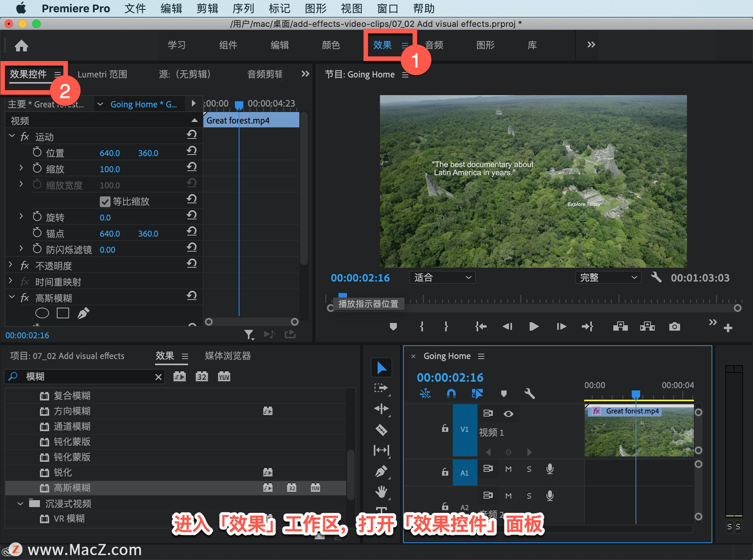Uncheck the 等比缩放 uniform scale checkbox
The width and height of the screenshot is (753, 560).
click(x=105, y=201)
